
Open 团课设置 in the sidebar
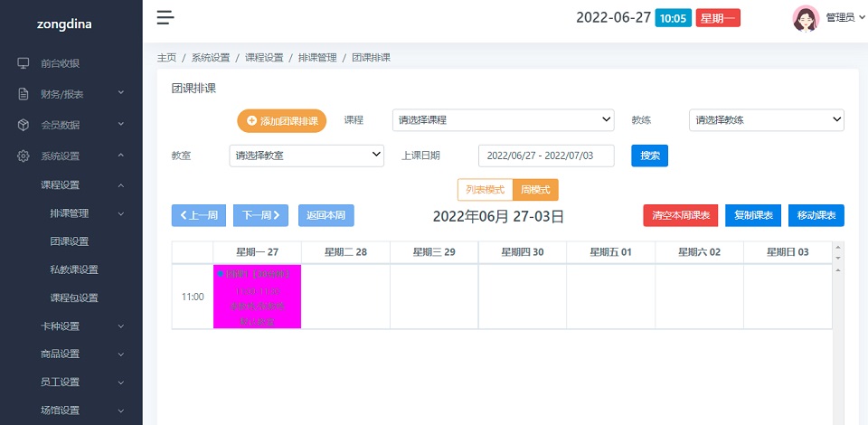[x=70, y=241]
